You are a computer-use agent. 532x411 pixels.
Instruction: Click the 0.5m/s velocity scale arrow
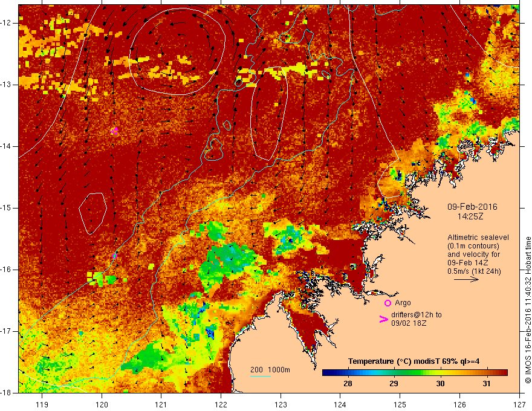coord(466,279)
